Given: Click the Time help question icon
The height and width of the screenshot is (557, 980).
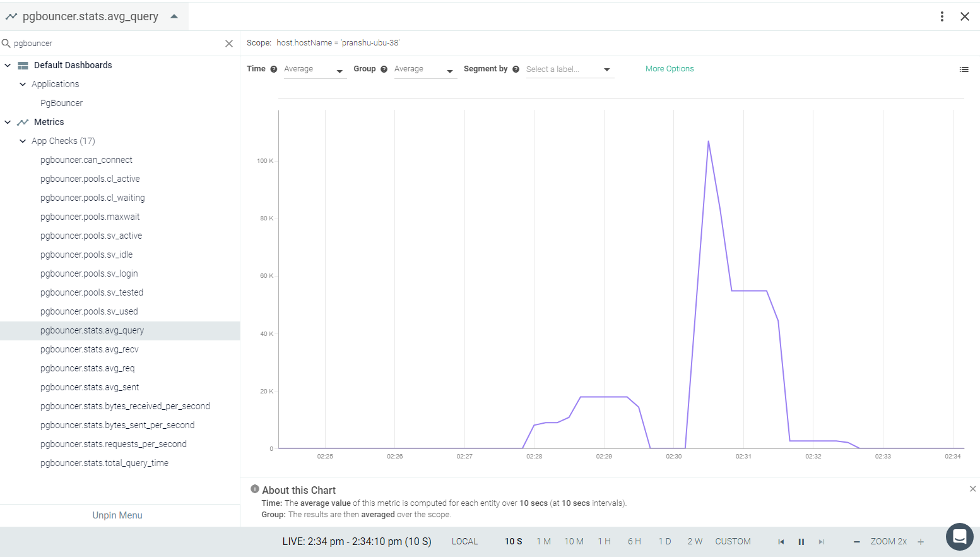Looking at the screenshot, I should [x=274, y=69].
